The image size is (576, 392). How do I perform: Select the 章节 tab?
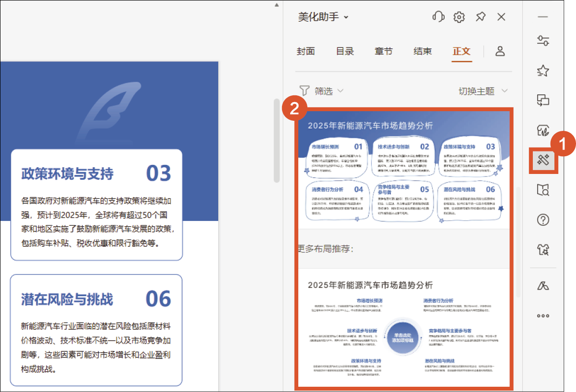coord(384,51)
